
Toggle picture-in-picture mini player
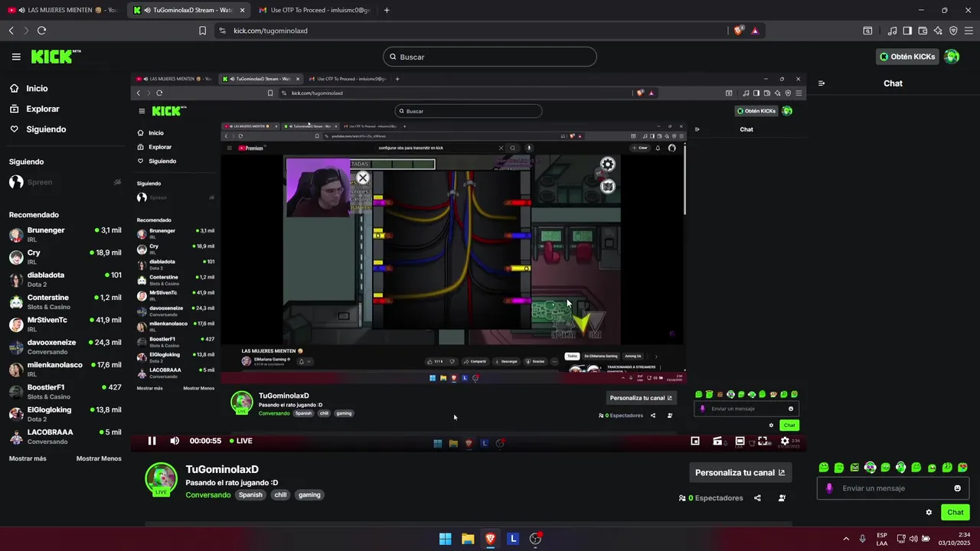695,441
